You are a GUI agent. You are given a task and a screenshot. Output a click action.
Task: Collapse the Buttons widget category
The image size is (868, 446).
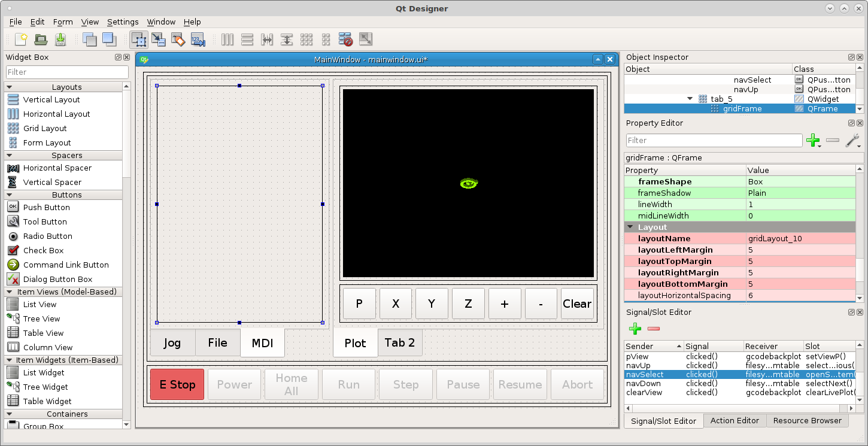(10, 195)
